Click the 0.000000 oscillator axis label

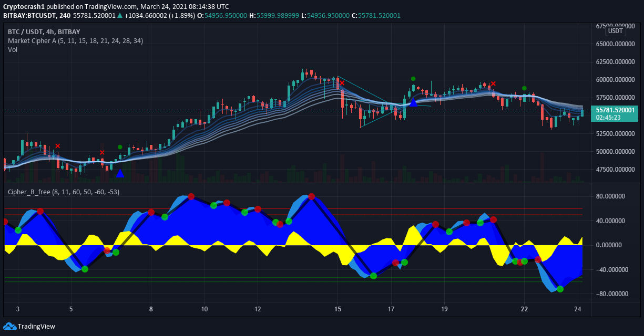pyautogui.click(x=609, y=245)
